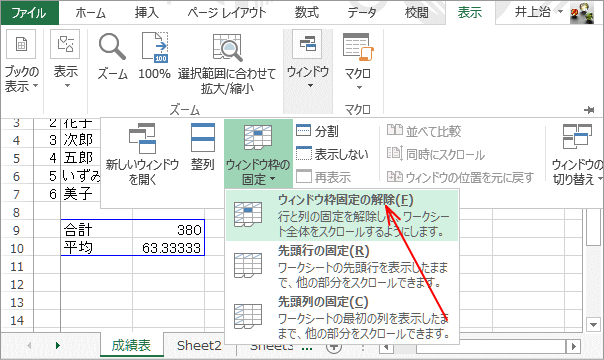Screen dimensions: 604x360
Task: Select the cell containing 五郎
Action: tap(81, 157)
